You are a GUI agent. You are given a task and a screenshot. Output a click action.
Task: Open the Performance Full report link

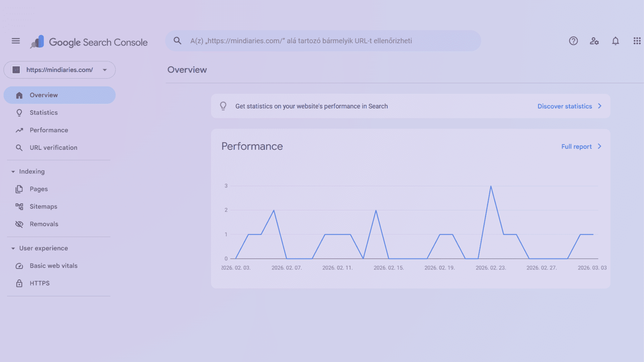(576, 146)
